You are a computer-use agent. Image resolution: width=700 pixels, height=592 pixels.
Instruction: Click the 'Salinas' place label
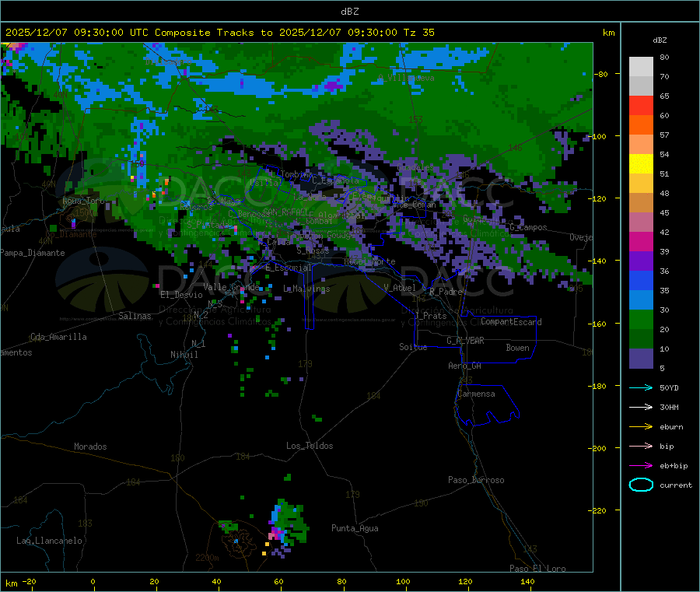pyautogui.click(x=135, y=316)
